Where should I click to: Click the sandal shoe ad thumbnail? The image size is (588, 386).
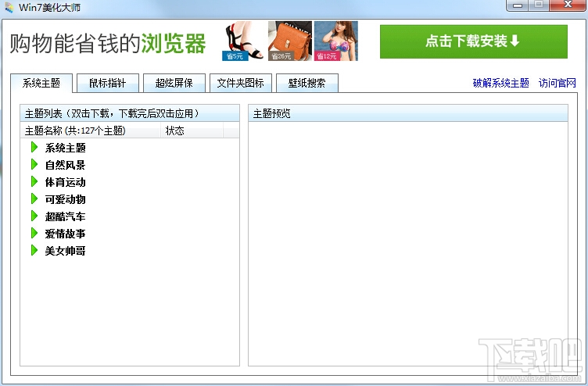point(243,41)
